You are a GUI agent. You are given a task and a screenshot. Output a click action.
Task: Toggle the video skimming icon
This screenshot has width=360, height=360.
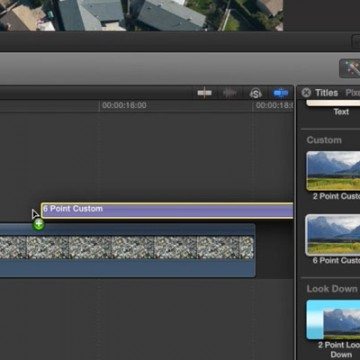click(204, 93)
